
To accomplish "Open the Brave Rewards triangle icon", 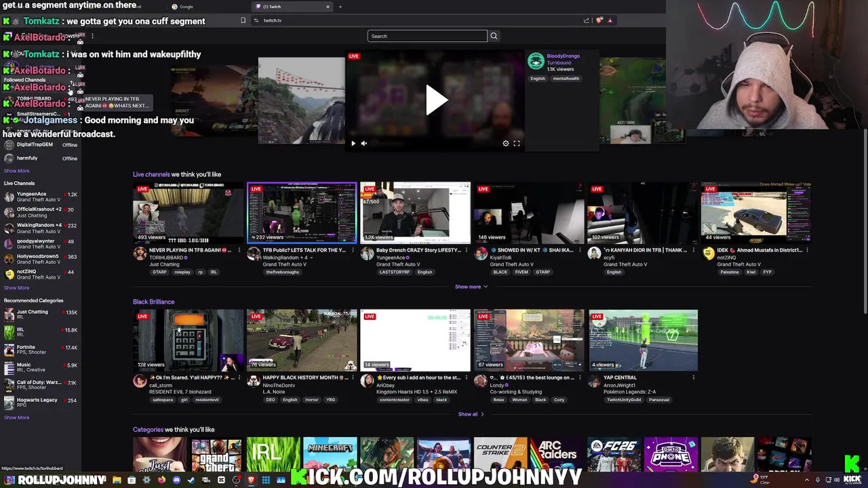I will tap(610, 20).
